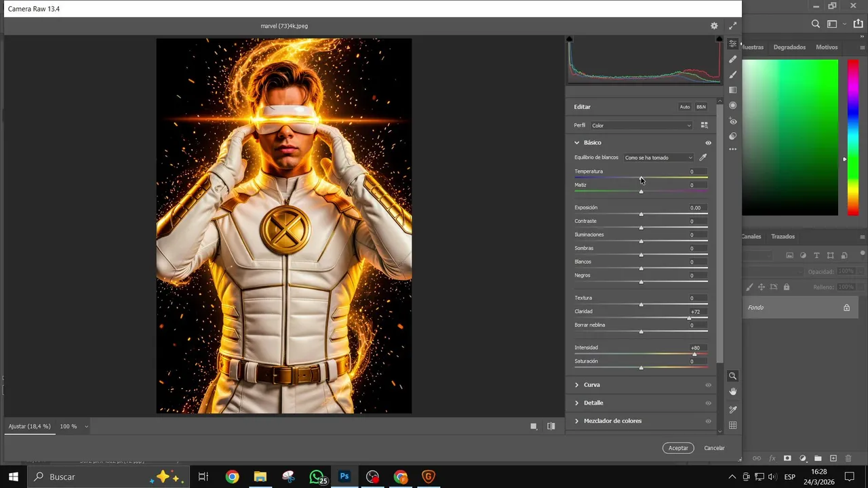Screen dimensions: 868x488
Task: Click Ajustar (18,4 %) fit view
Action: 29,426
